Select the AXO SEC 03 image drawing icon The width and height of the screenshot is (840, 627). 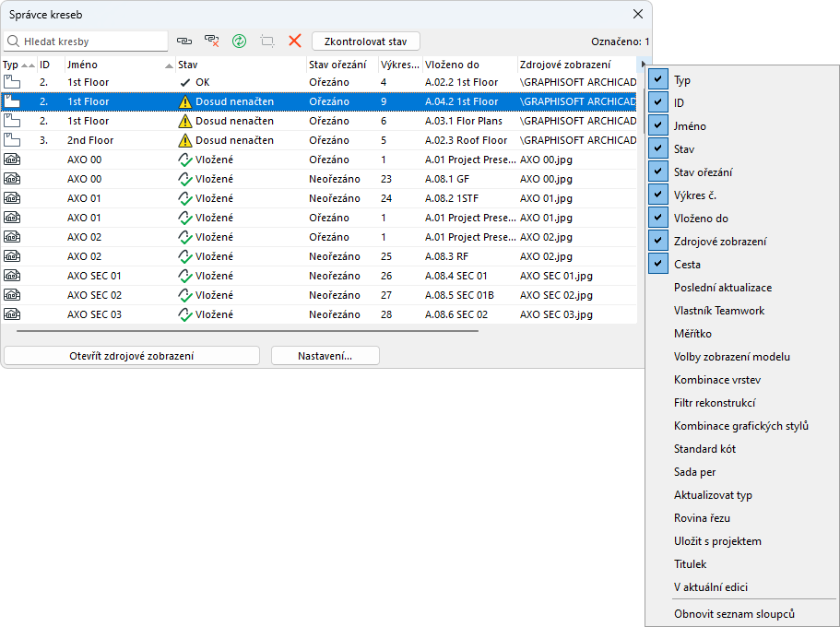[x=12, y=314]
